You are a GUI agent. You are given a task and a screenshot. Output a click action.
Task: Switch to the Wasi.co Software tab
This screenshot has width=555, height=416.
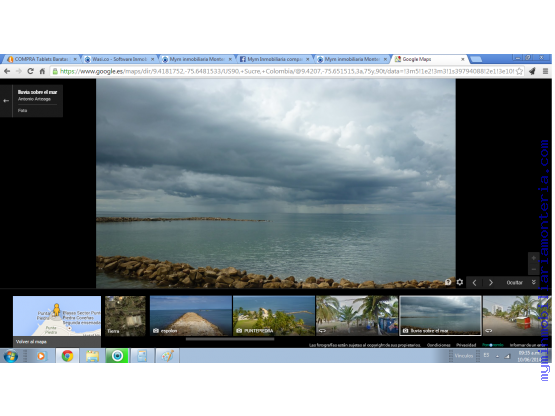(x=119, y=59)
